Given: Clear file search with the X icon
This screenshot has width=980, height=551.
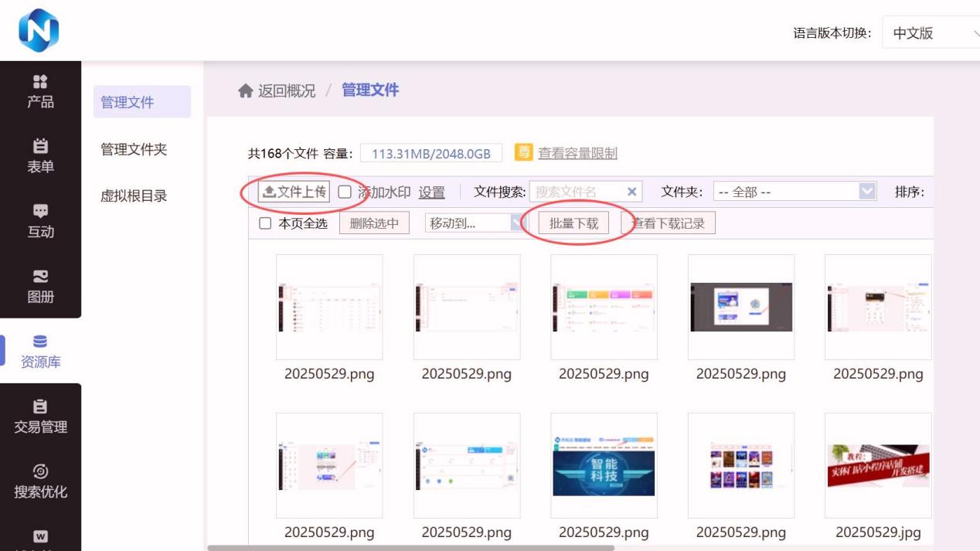Looking at the screenshot, I should (631, 192).
